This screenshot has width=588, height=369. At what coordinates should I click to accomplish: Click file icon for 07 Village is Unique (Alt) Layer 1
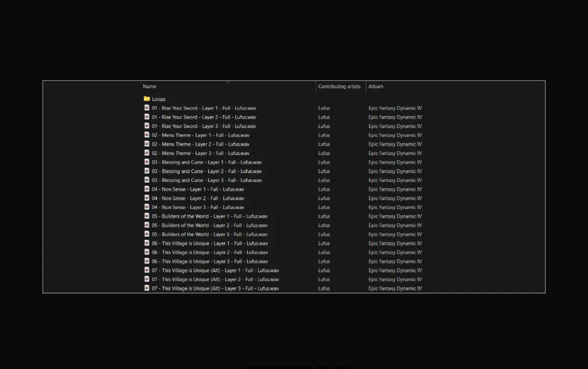(x=147, y=270)
